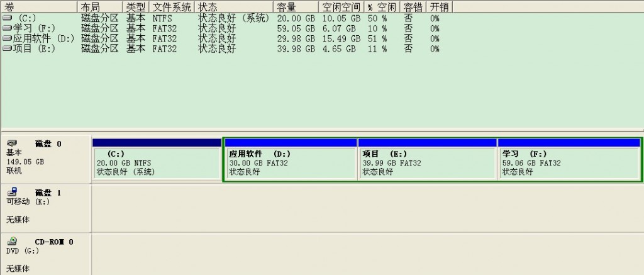This screenshot has height=275, width=644.
Task: Sort by the 容量 column header
Action: point(296,6)
